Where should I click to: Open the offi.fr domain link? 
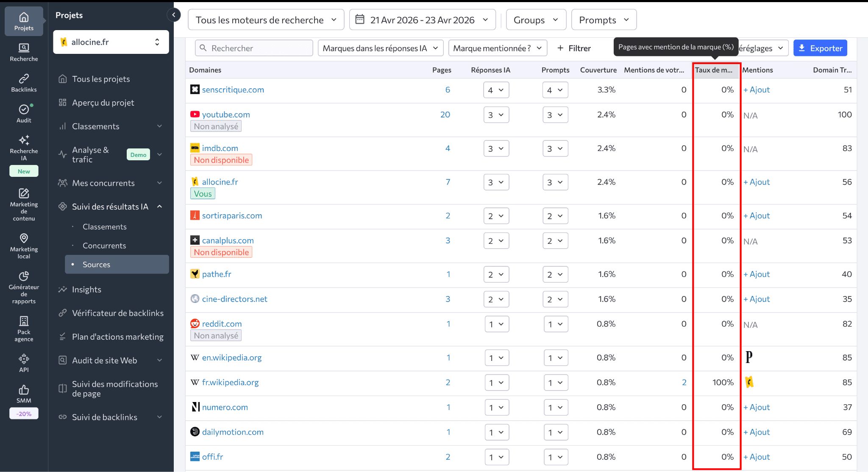point(212,457)
